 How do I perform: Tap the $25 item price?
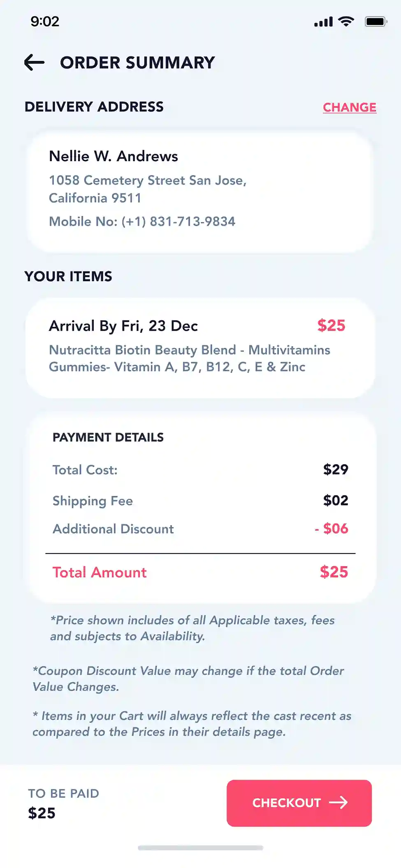pyautogui.click(x=331, y=326)
